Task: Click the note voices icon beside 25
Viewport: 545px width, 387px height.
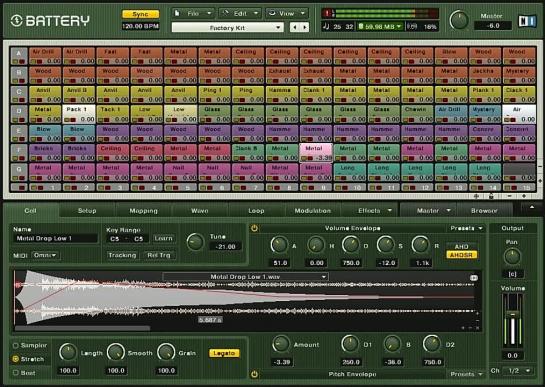Action: click(326, 26)
